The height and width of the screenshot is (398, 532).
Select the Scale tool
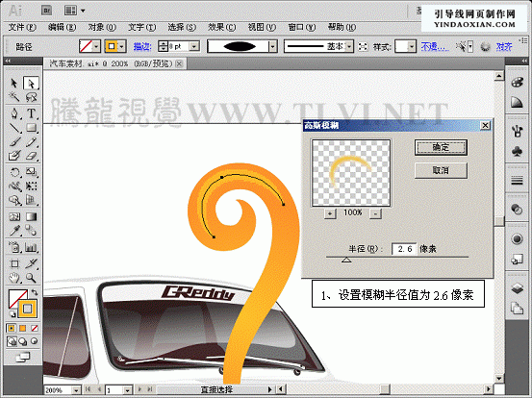[31, 172]
